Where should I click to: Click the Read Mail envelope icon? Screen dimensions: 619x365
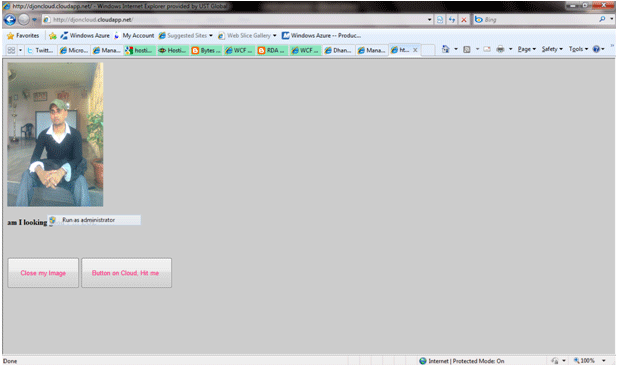click(487, 49)
